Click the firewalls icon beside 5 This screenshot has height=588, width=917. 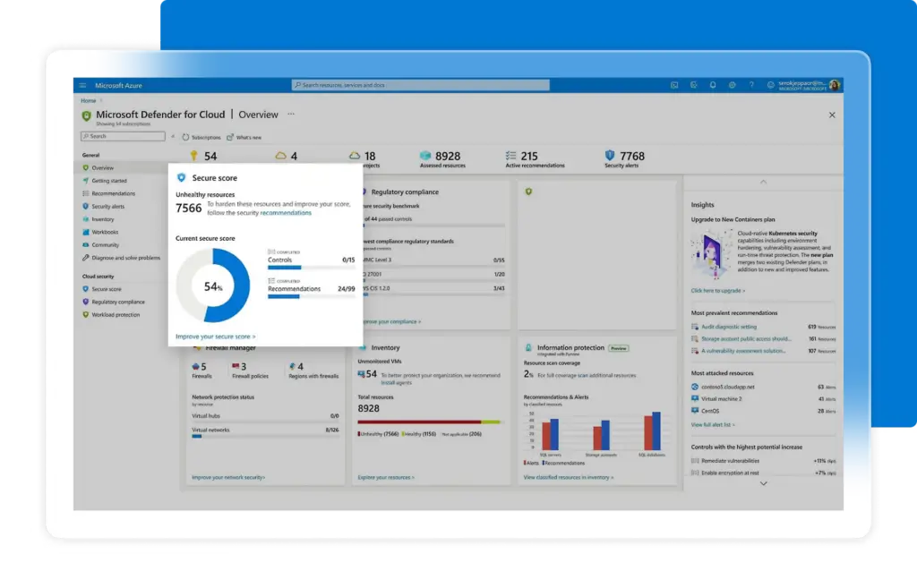point(195,366)
